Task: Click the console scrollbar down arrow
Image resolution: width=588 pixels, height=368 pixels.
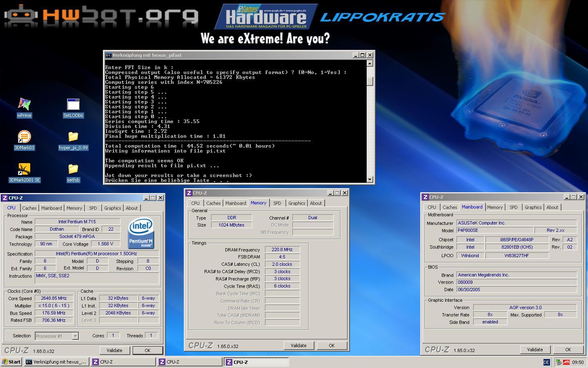Action: click(370, 179)
